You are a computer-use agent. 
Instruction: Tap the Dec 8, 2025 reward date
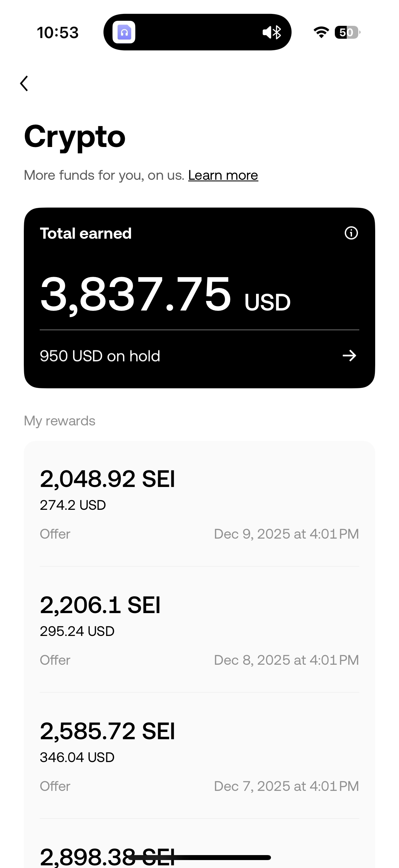click(286, 660)
